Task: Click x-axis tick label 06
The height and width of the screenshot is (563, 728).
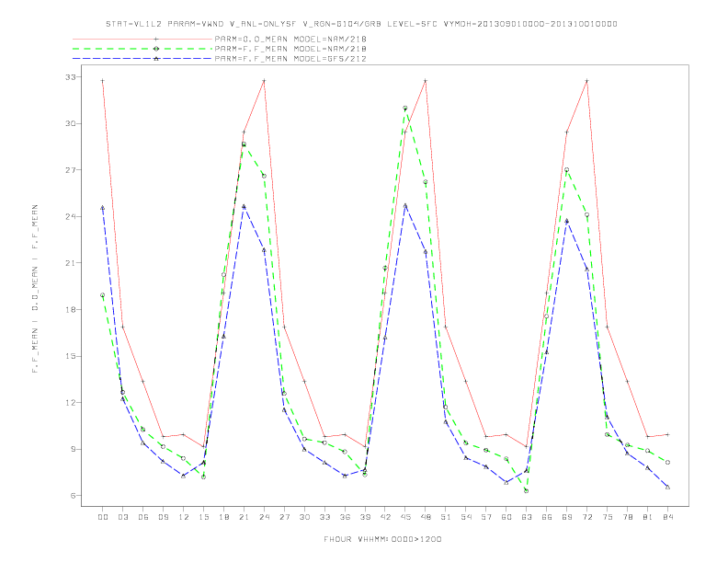Action: 143,517
